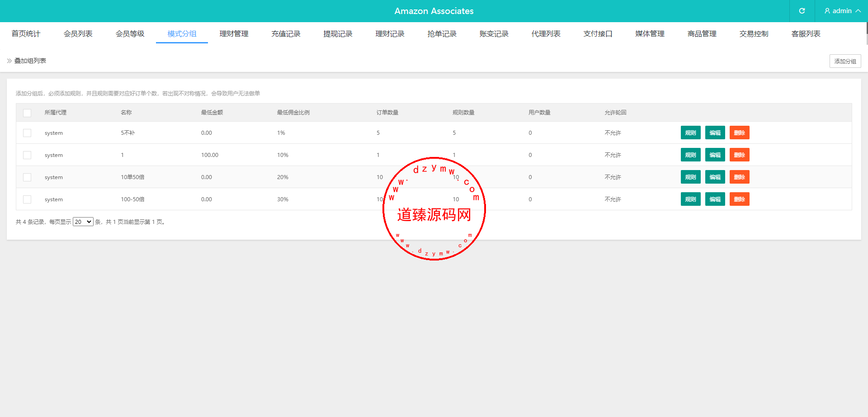
Task: Click the refresh icon in header
Action: (802, 11)
